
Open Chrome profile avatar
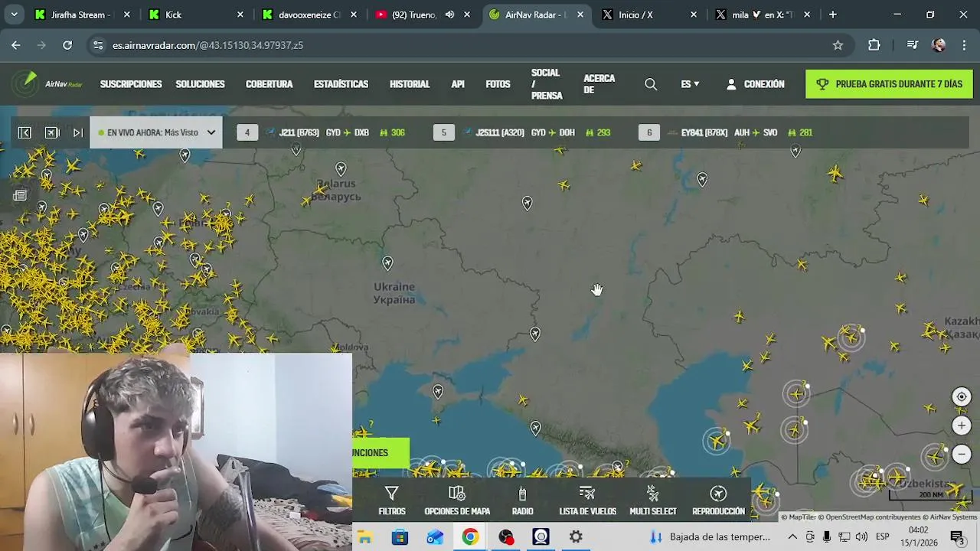[939, 45]
